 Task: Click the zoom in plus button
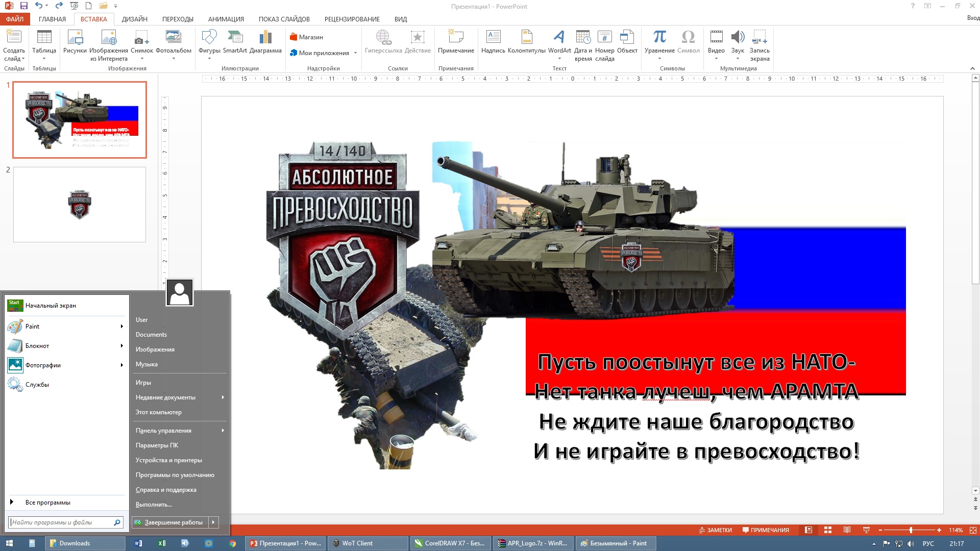939,530
